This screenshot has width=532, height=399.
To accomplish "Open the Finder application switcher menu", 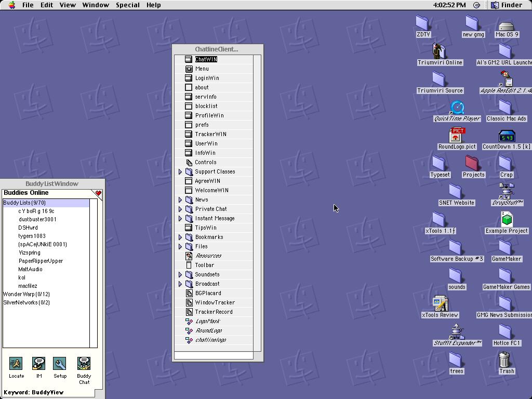I will (507, 5).
